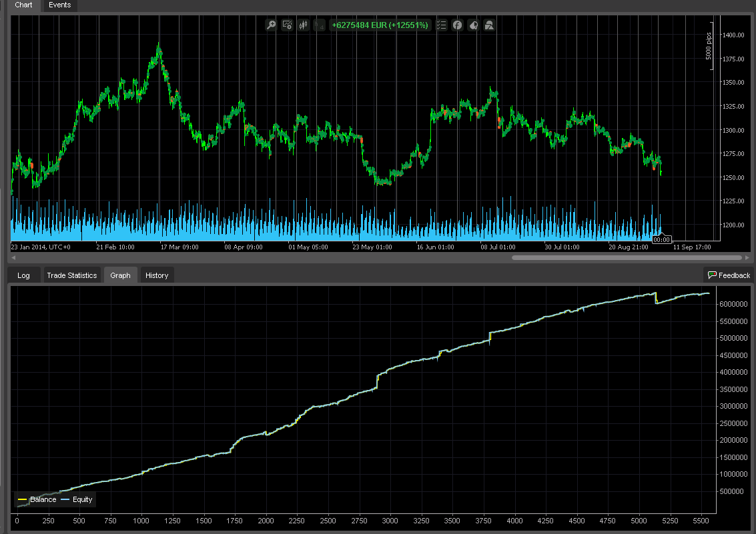
Task: Open chart settings icon with gear
Action: coord(288,25)
